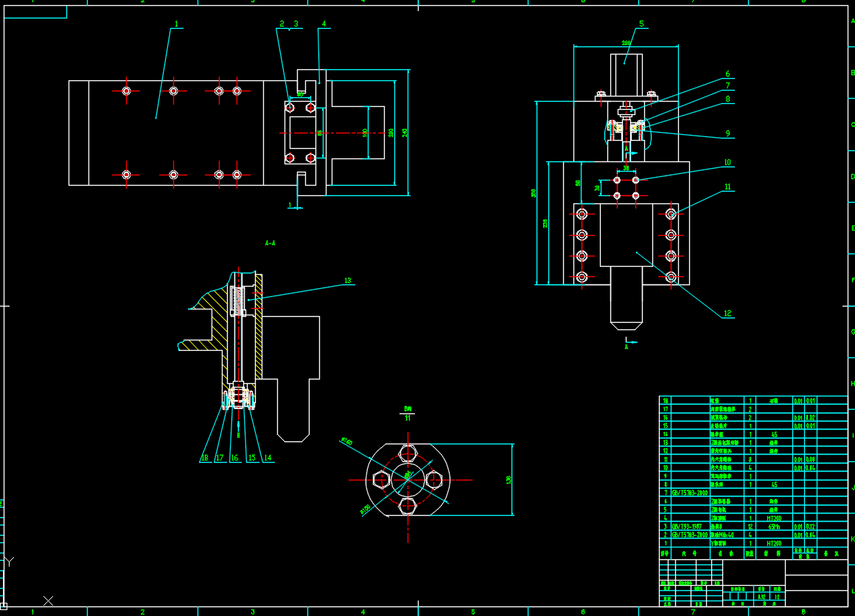Click part callout number 5 above the motor

tap(641, 24)
